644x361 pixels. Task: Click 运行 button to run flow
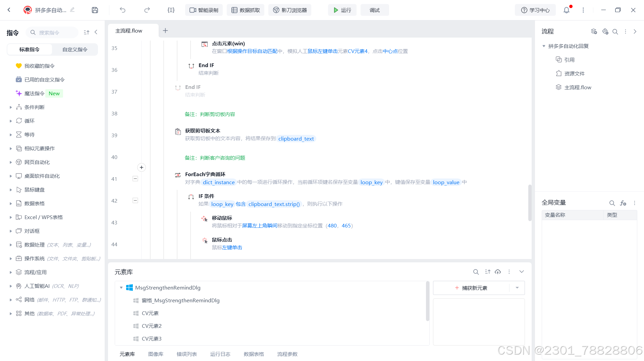tap(342, 10)
